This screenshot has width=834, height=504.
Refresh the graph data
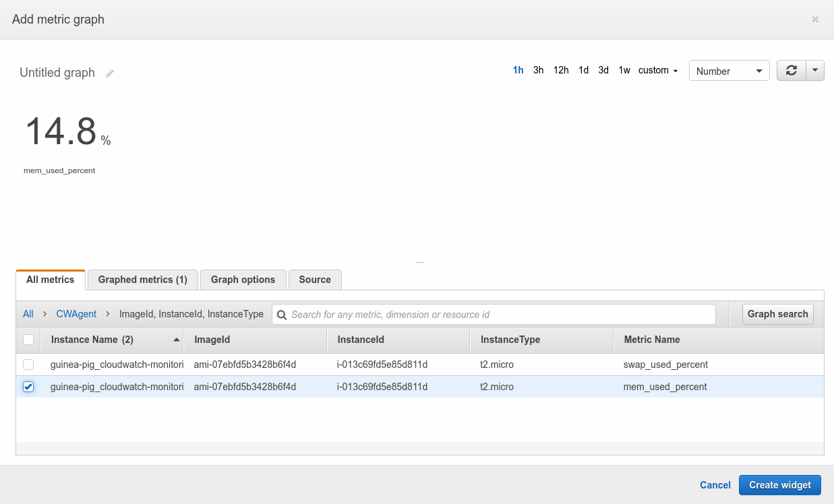point(792,71)
